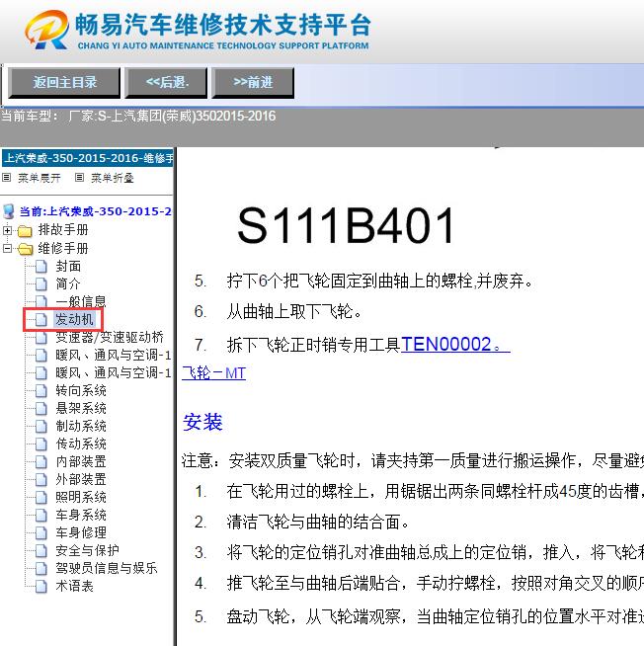Click step text 从曲轴上取下飞轮
Viewport: 644px width, 646px height.
(x=294, y=312)
